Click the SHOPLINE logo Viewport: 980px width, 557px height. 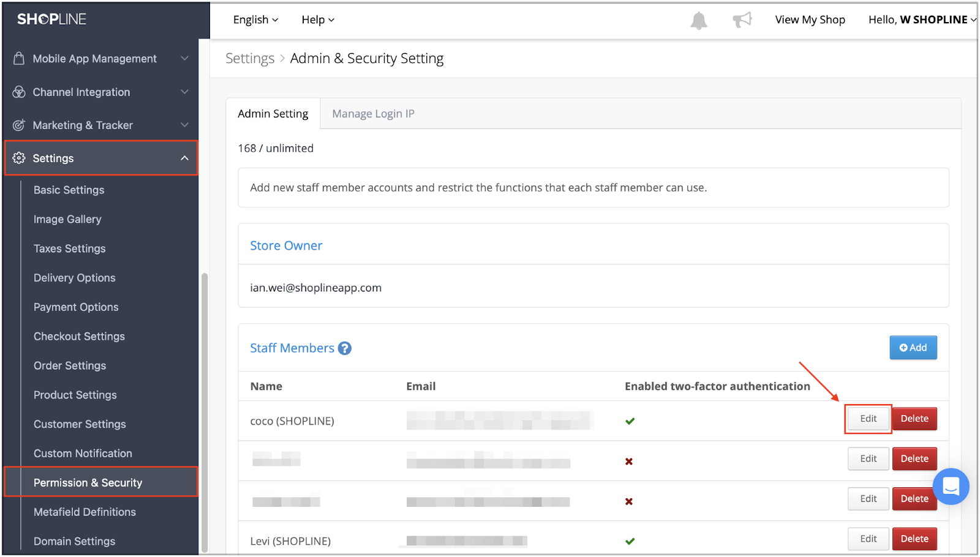tap(51, 19)
